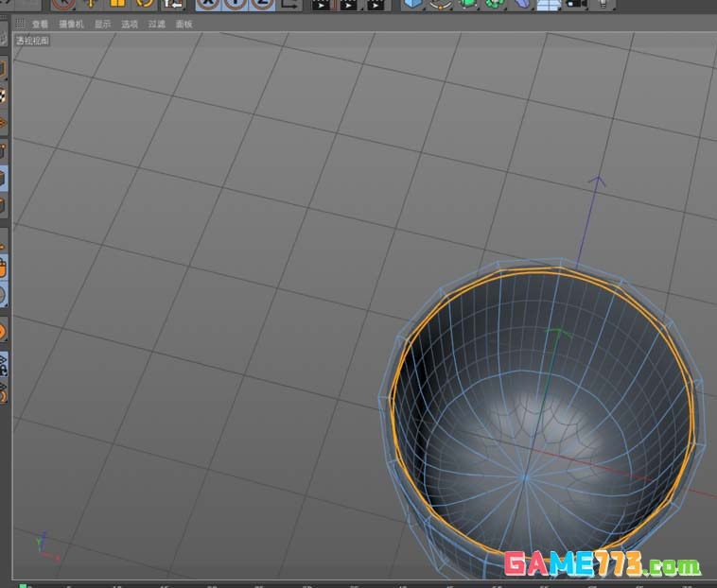Click the green array modeling icon
The height and width of the screenshot is (588, 717).
(x=495, y=4)
